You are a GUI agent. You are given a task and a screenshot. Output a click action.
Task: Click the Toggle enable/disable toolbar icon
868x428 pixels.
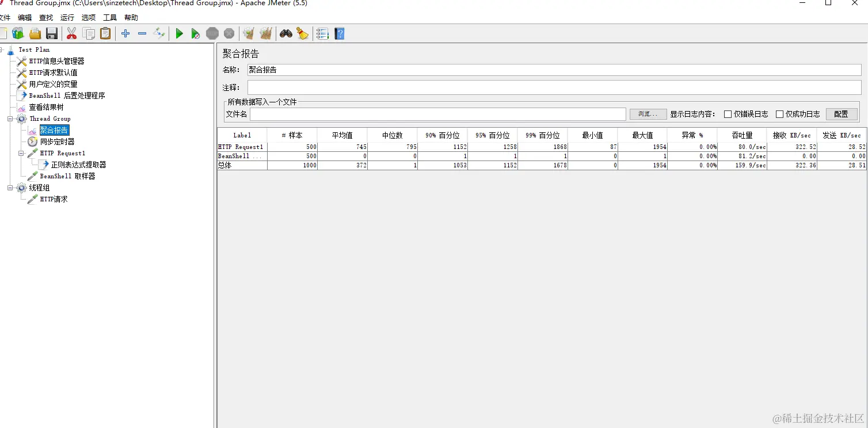tap(159, 34)
